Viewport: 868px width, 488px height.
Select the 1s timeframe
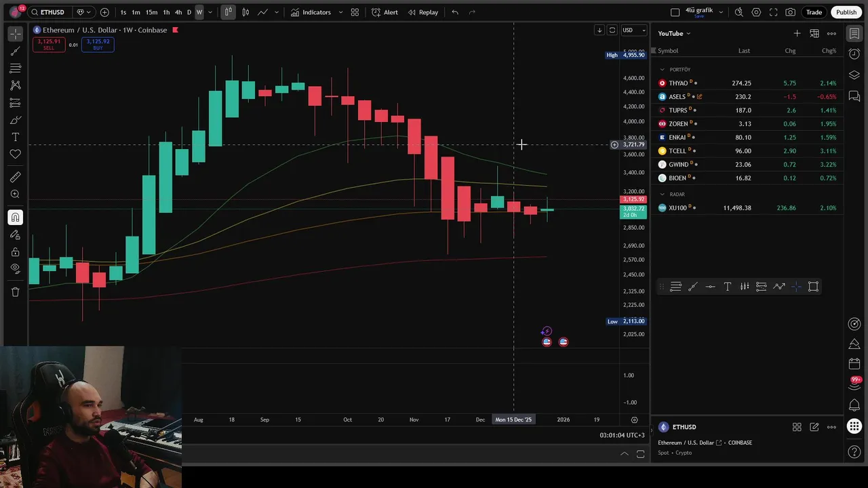coord(123,12)
